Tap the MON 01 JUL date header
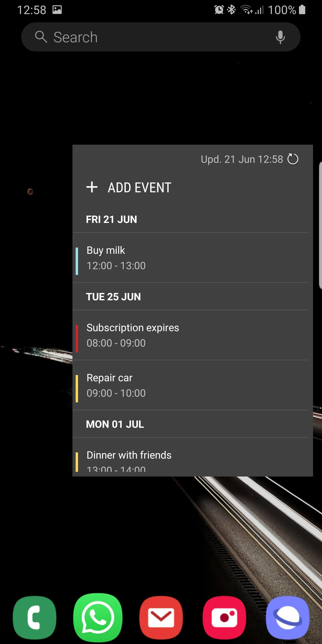This screenshot has width=322, height=644. 115,424
